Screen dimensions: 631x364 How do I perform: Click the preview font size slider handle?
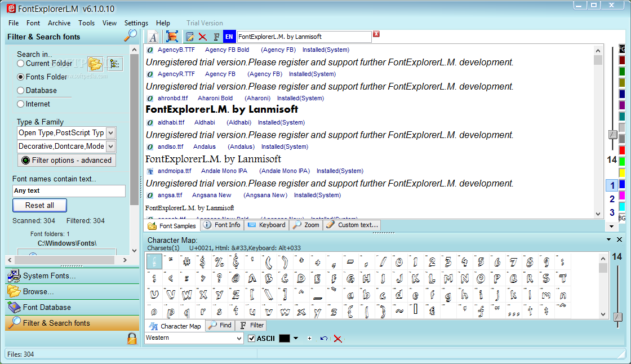[612, 135]
